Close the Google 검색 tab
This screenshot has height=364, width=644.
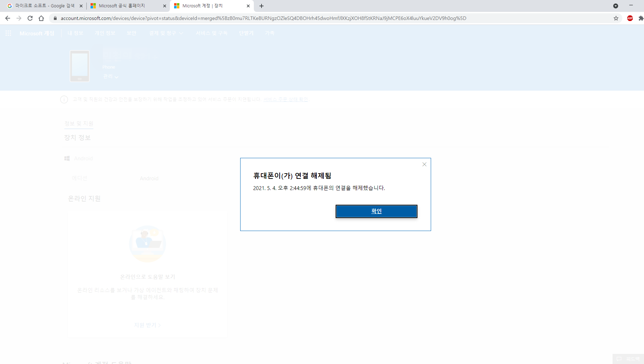tap(81, 6)
